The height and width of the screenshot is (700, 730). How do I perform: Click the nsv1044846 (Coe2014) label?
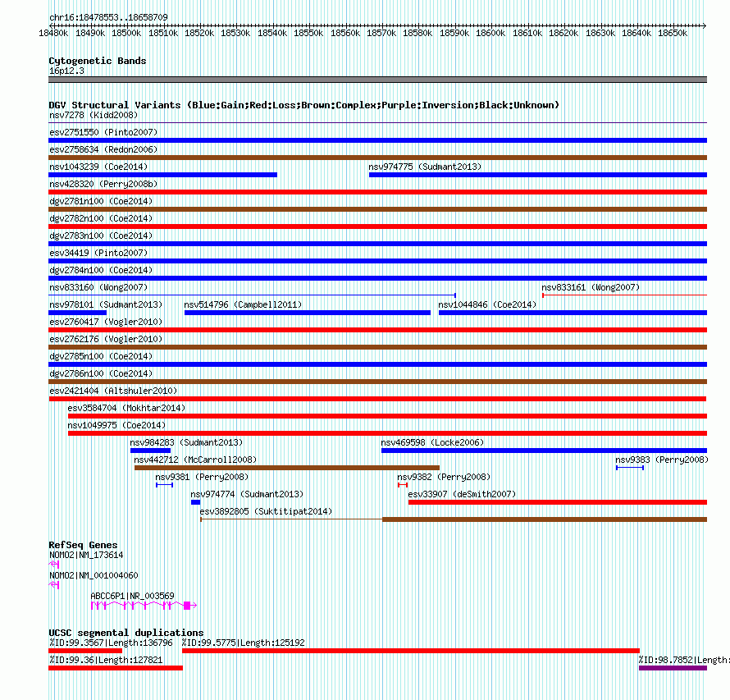tap(487, 304)
